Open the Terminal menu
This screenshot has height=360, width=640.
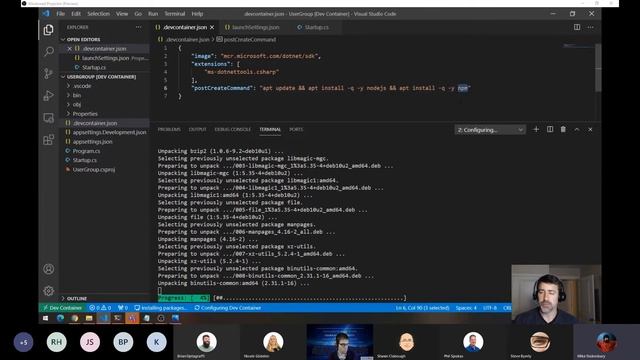175,14
